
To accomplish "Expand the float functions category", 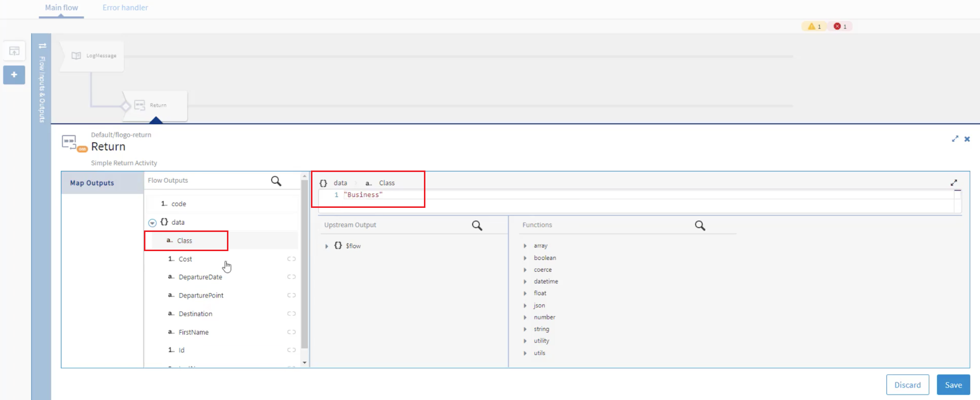I will pos(525,293).
